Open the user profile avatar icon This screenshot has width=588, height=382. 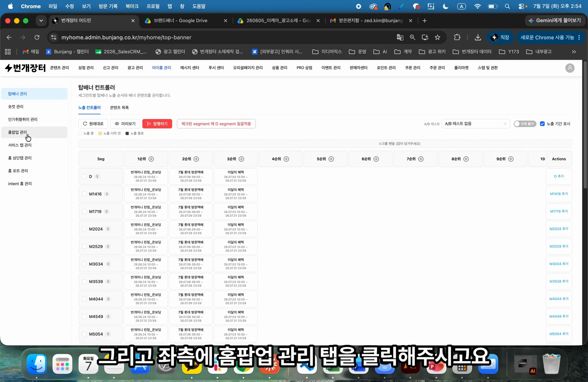570,68
